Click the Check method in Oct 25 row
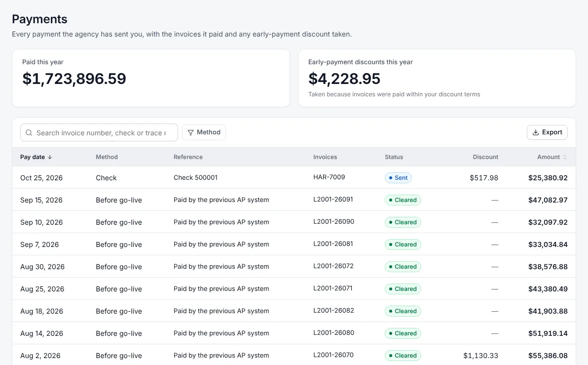588x365 pixels. (106, 178)
